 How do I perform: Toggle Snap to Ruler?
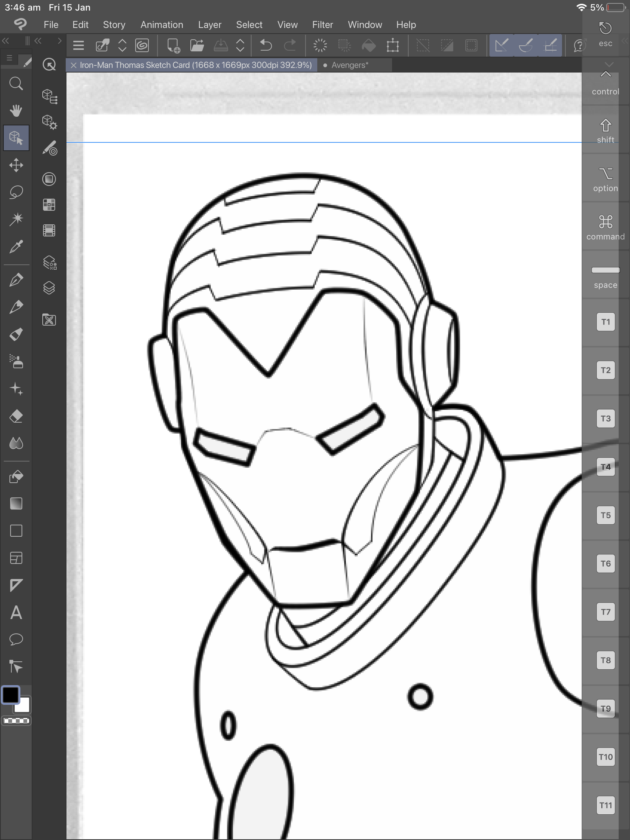tap(501, 46)
